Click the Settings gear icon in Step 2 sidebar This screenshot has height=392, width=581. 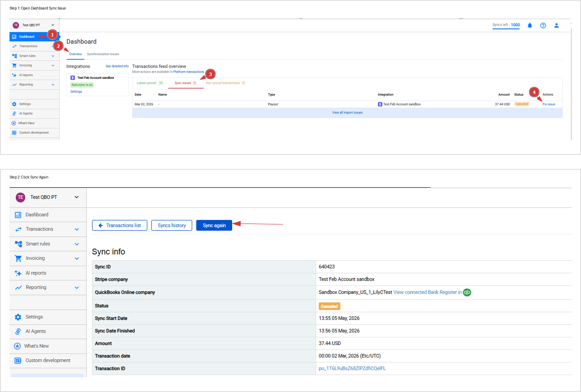point(18,317)
